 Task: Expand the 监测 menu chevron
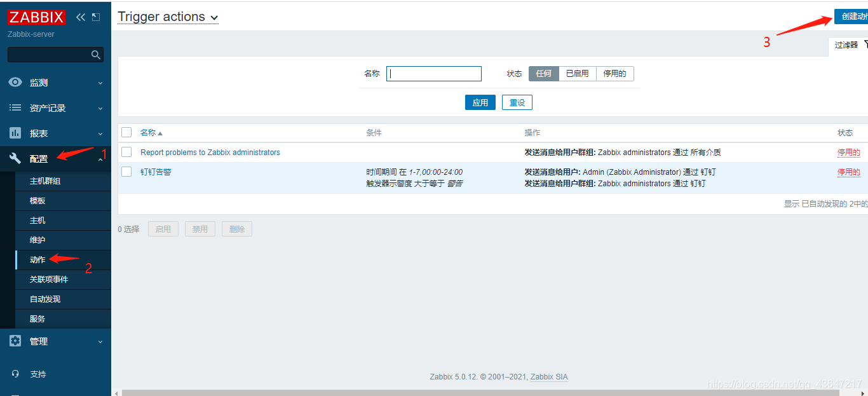(100, 83)
